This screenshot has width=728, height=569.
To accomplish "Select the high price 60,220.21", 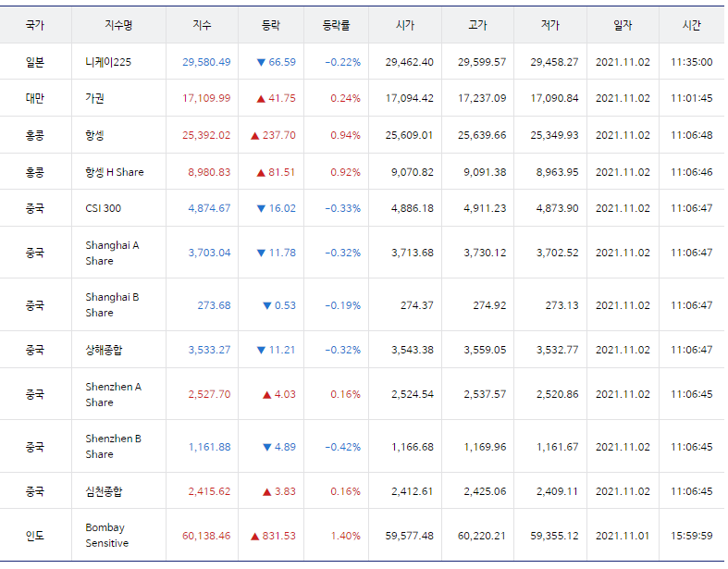I will pyautogui.click(x=482, y=536).
